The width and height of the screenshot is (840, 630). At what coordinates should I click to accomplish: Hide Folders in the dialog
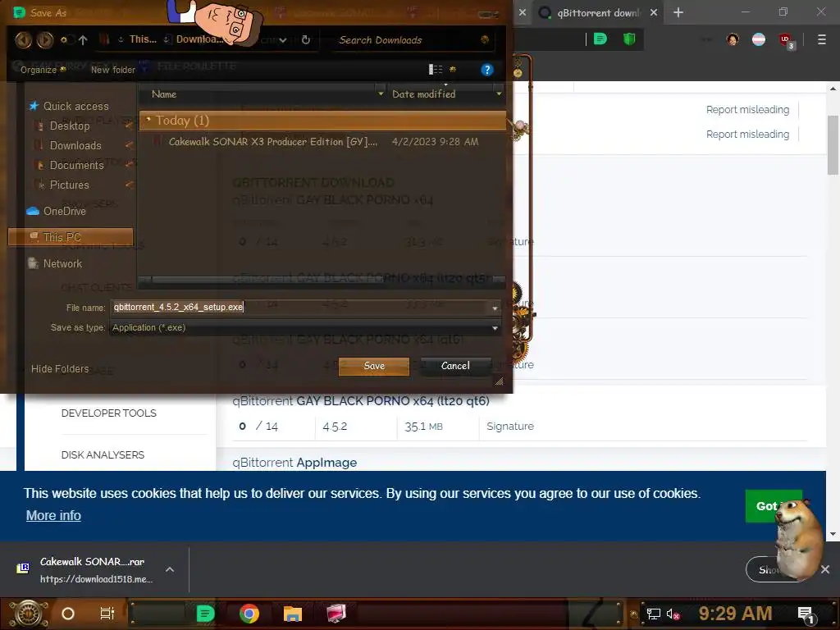coord(60,369)
